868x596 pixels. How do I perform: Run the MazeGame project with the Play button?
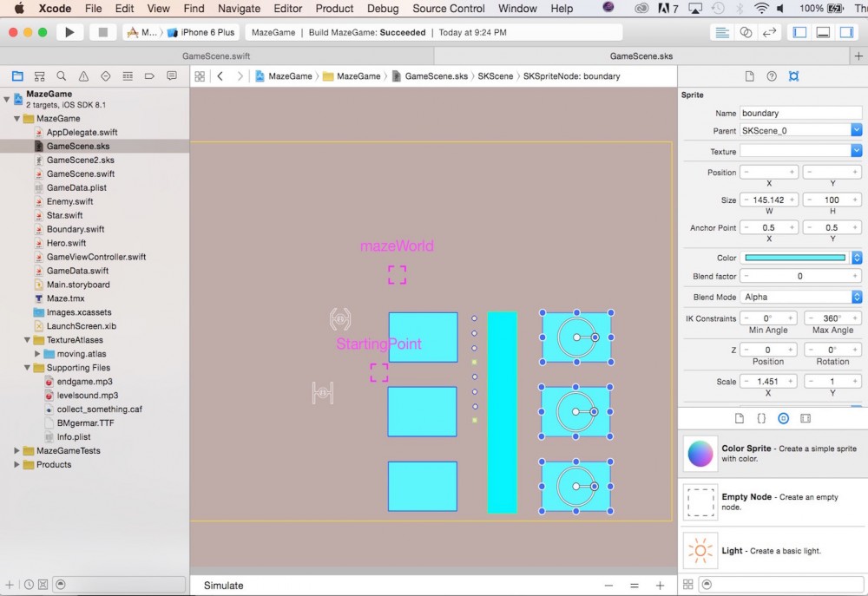pyautogui.click(x=69, y=31)
